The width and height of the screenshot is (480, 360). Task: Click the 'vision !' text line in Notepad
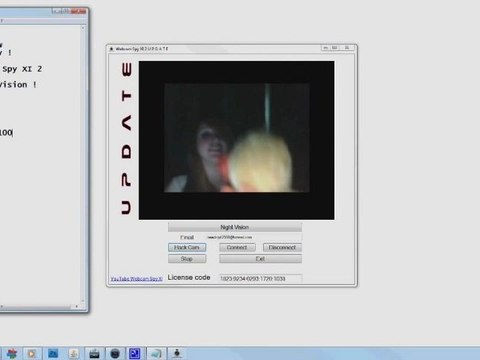click(18, 85)
